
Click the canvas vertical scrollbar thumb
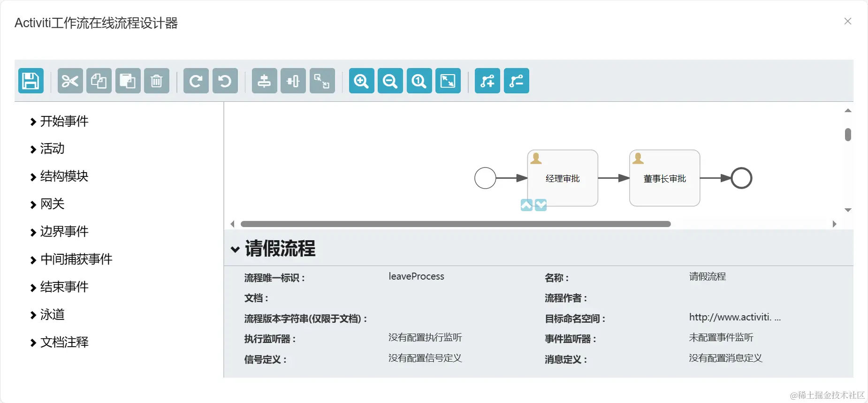tap(848, 135)
